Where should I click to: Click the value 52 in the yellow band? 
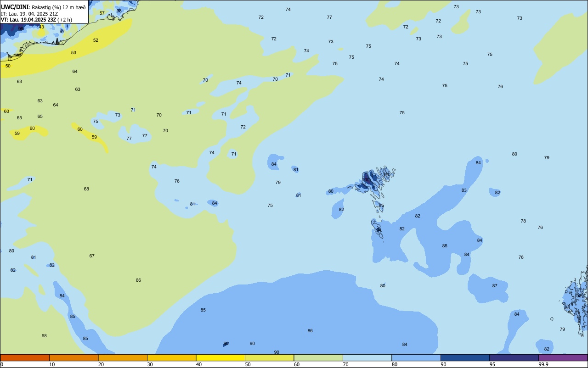[x=96, y=40]
